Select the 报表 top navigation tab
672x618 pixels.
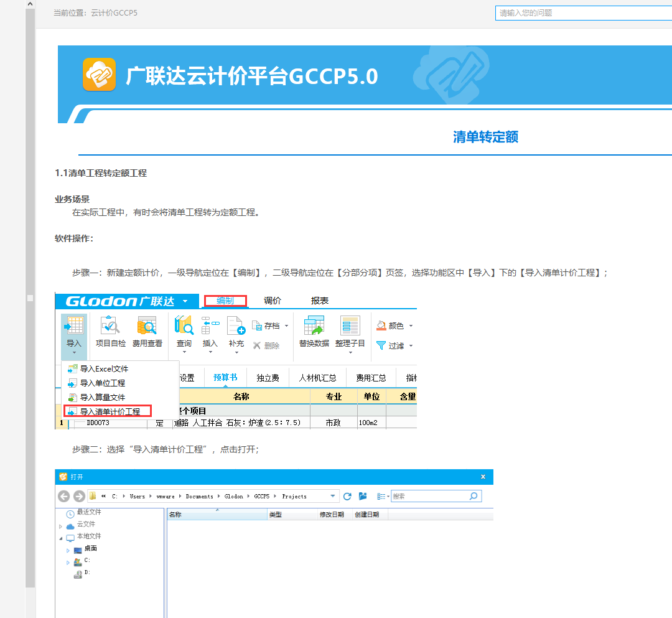pyautogui.click(x=320, y=301)
